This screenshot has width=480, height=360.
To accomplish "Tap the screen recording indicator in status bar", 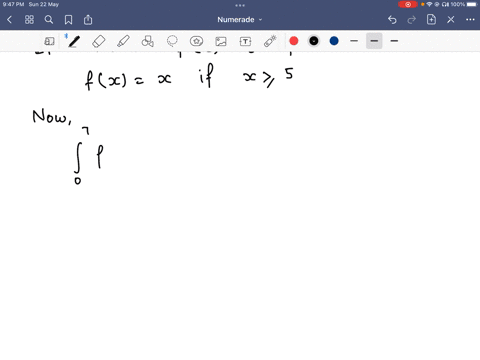I will [x=408, y=4].
